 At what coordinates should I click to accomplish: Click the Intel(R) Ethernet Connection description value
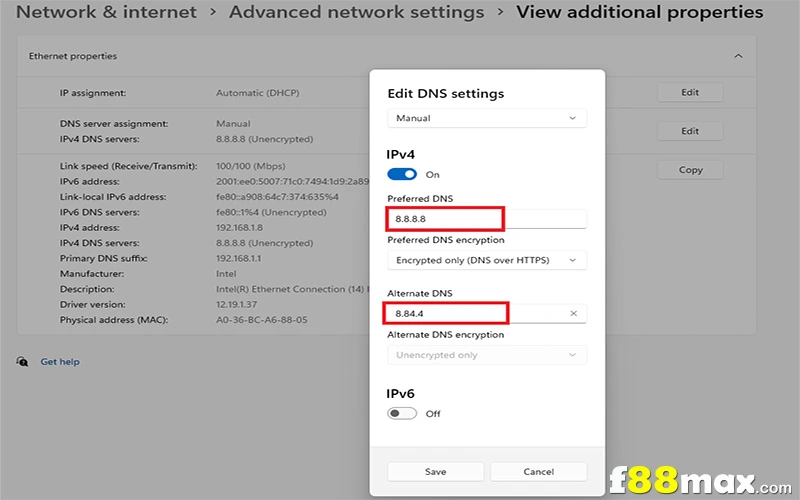tap(292, 289)
